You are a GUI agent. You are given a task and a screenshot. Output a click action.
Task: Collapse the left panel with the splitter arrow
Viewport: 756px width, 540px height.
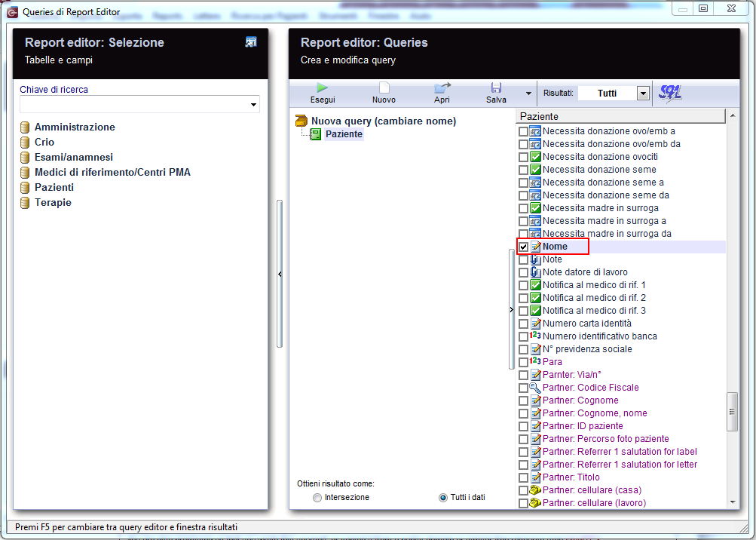(280, 274)
